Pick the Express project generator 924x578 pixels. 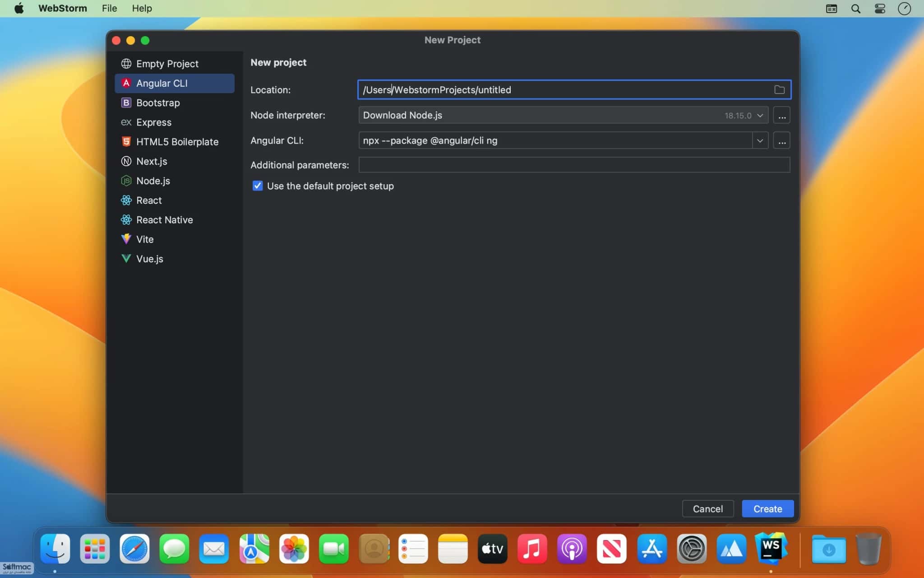tap(175, 122)
